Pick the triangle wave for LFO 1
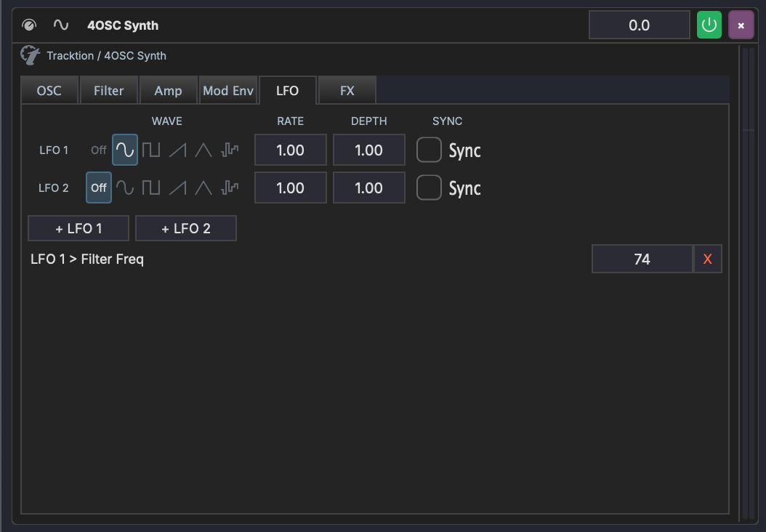Image resolution: width=766 pixels, height=532 pixels. click(203, 150)
